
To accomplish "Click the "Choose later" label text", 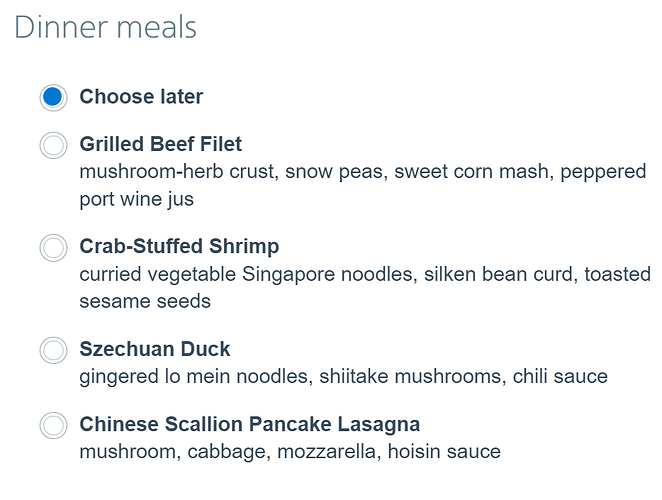I will [141, 97].
